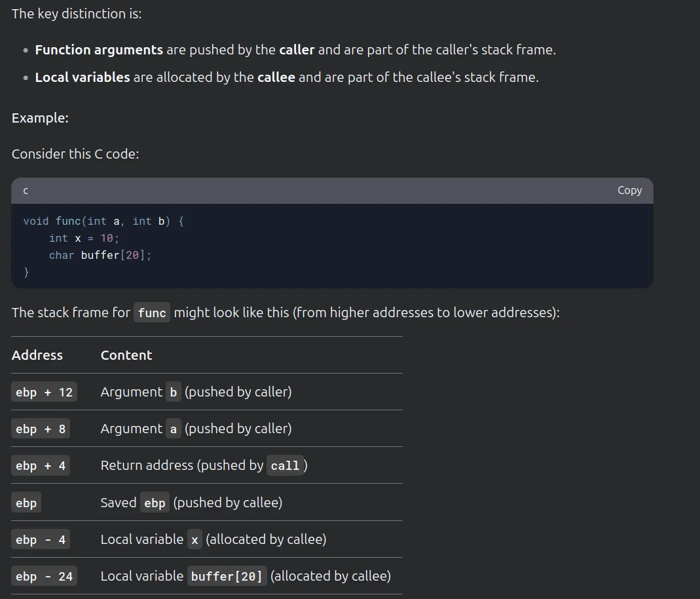Click the Address column header
Screen dimensions: 700x599
pos(37,355)
